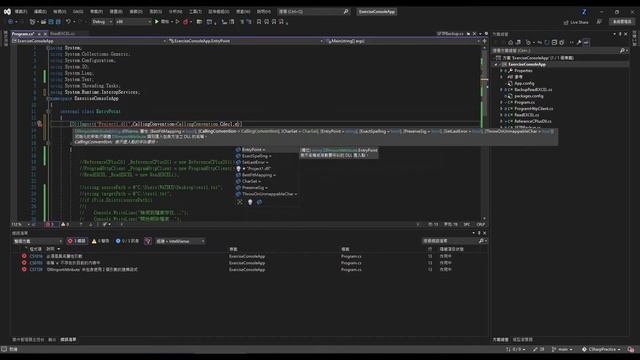640x360 pixels.
Task: Open the ExerciseConsoleApp.EntryPoint type dropdown
Action: coord(246,41)
